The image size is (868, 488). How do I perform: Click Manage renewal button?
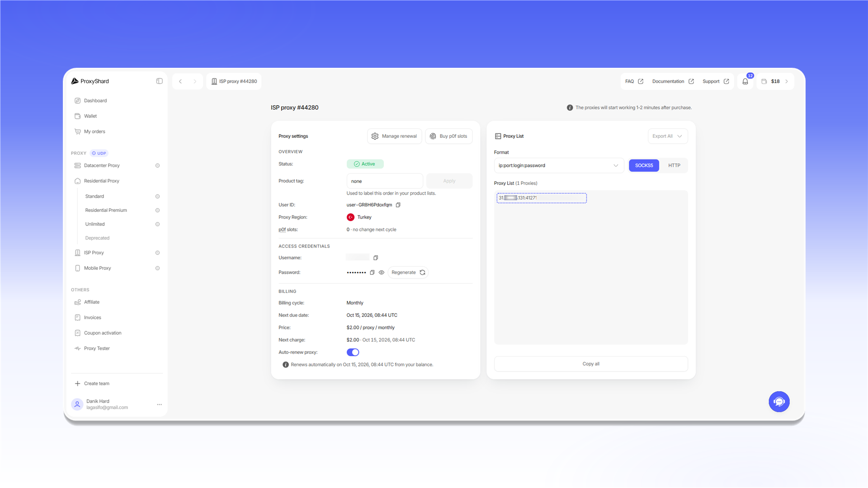click(x=394, y=136)
